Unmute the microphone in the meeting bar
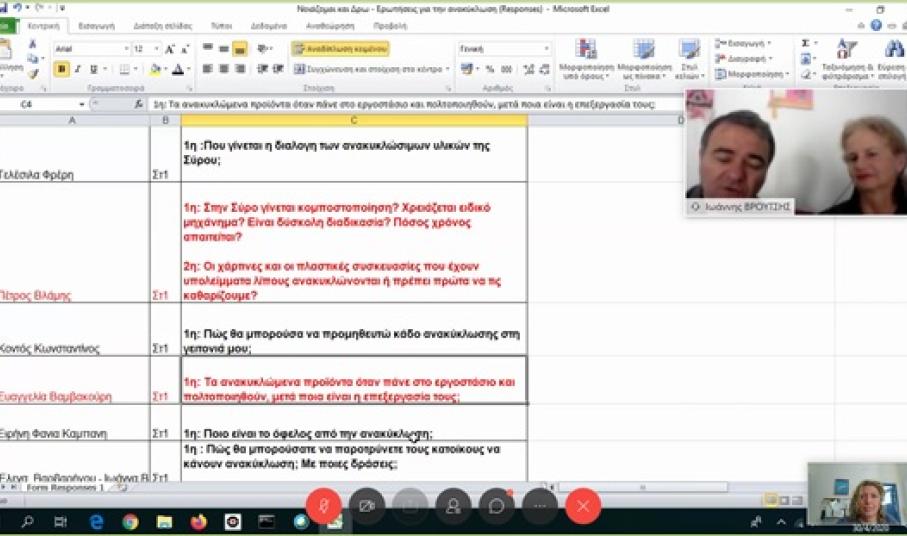Image resolution: width=907 pixels, height=536 pixels. tap(324, 506)
